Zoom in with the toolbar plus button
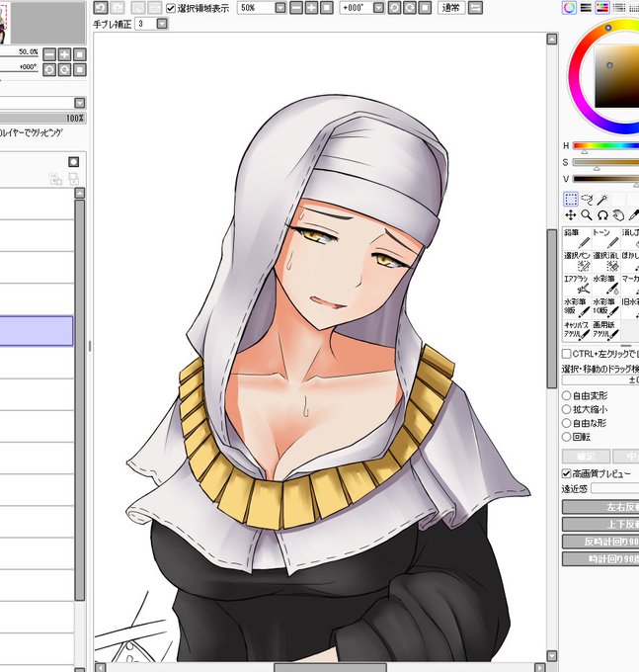 pos(311,8)
